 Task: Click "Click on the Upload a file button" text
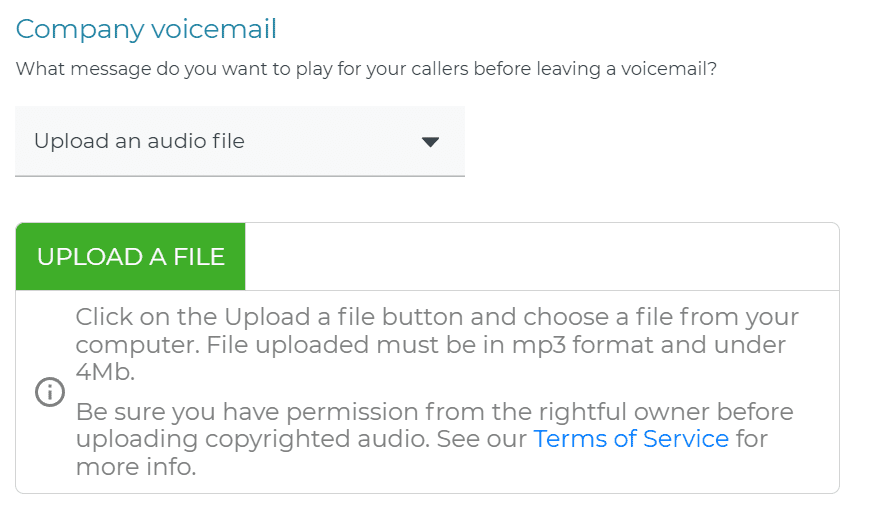click(x=282, y=317)
